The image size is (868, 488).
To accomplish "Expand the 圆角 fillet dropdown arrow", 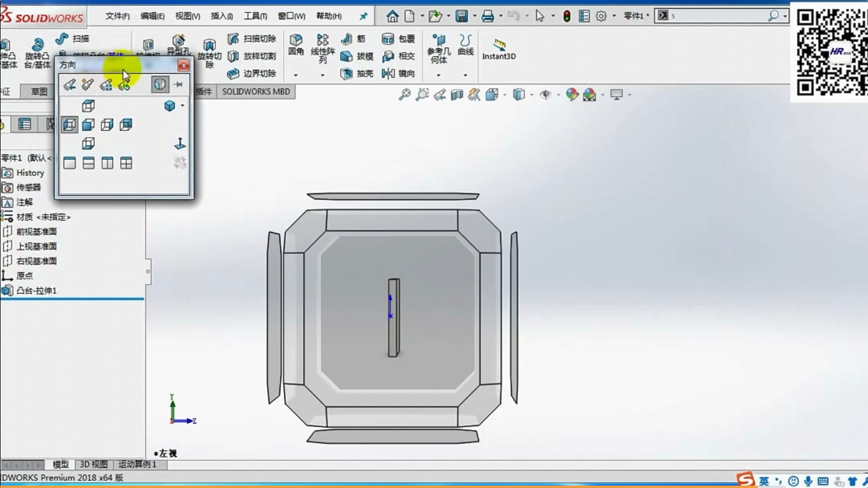I will coord(296,75).
